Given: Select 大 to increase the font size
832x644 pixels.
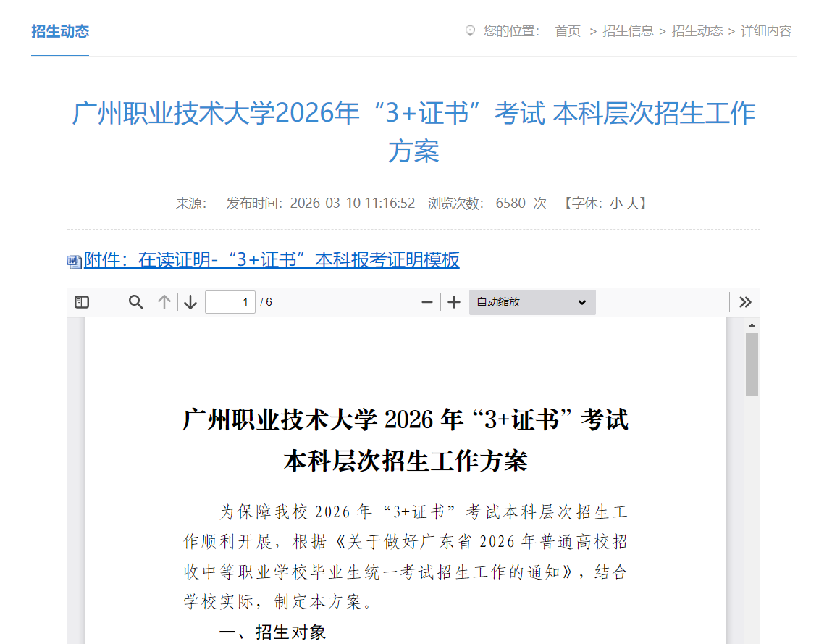Looking at the screenshot, I should click(x=631, y=204).
